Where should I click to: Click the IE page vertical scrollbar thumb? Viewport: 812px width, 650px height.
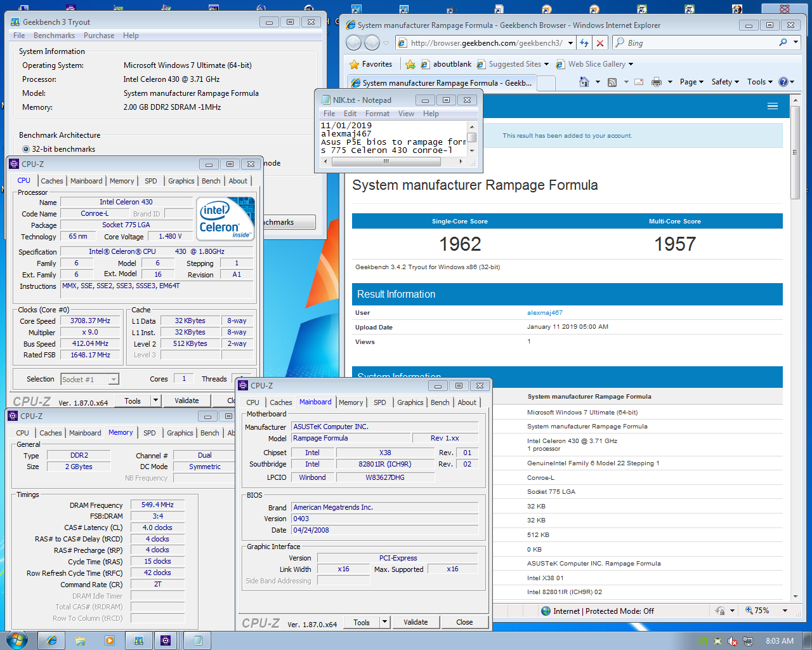(x=796, y=152)
